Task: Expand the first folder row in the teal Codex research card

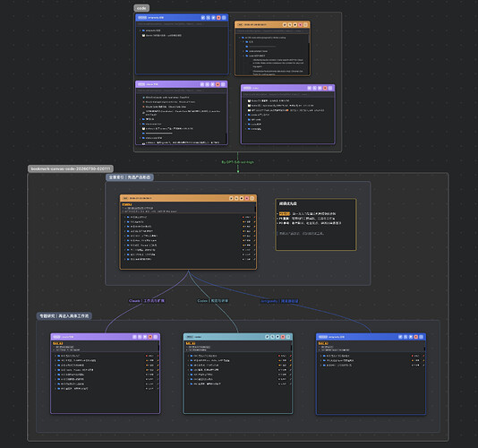Action: click(x=188, y=356)
